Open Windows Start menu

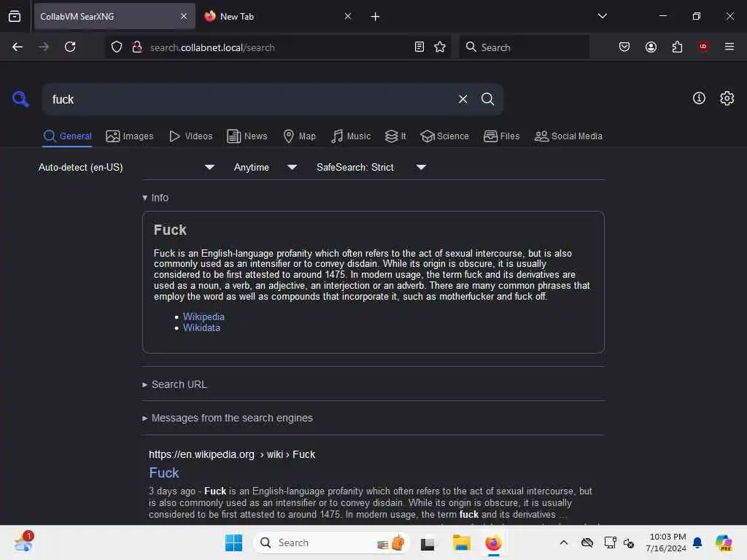click(233, 542)
